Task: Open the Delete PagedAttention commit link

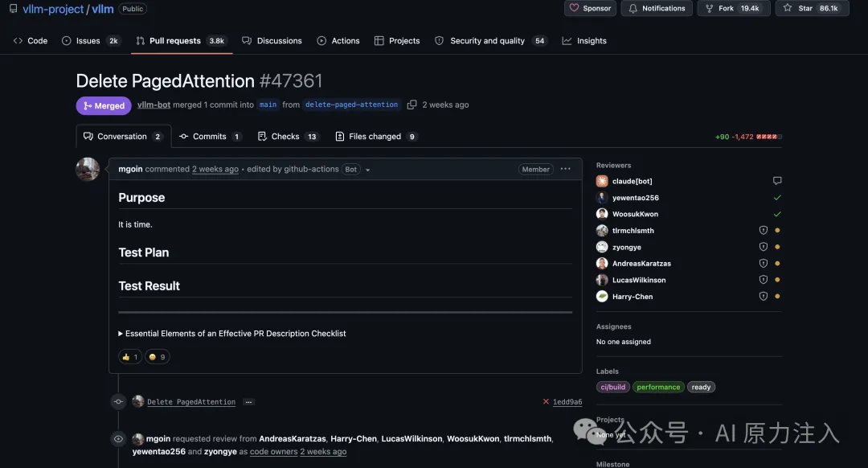Action: pyautogui.click(x=191, y=402)
